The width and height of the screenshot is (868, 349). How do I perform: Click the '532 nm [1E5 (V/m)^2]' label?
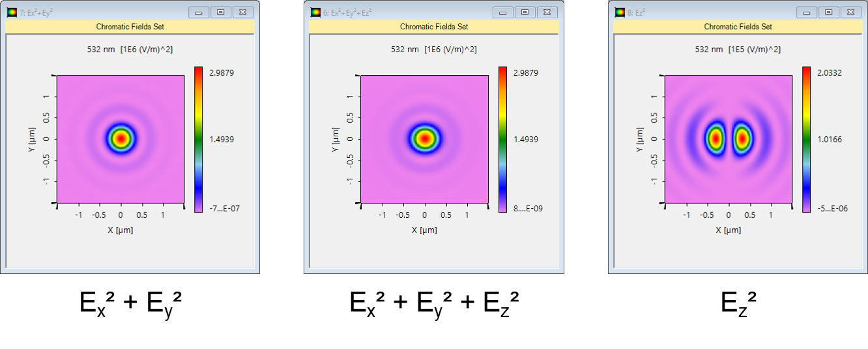tap(738, 50)
